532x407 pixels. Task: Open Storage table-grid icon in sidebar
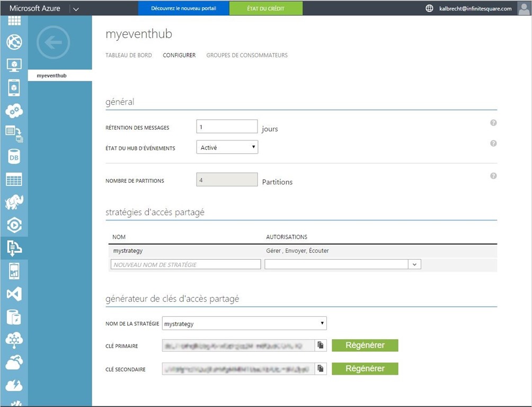pos(14,179)
